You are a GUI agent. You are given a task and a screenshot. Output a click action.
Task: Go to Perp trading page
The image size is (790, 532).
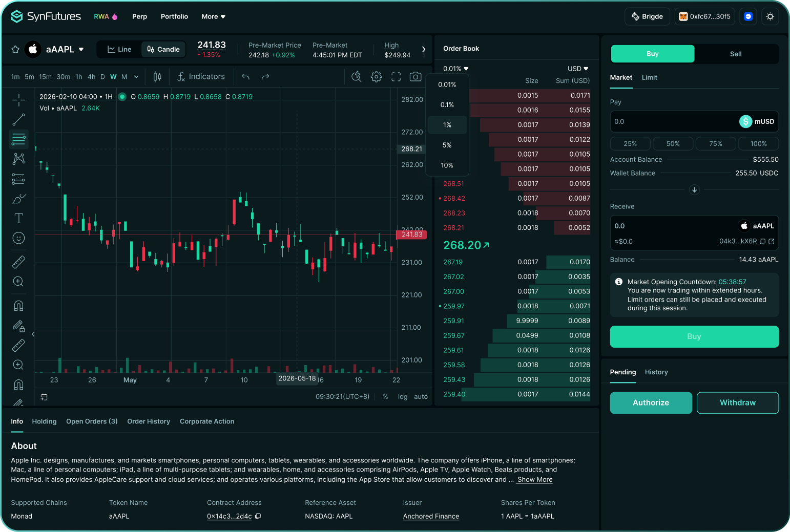[139, 16]
